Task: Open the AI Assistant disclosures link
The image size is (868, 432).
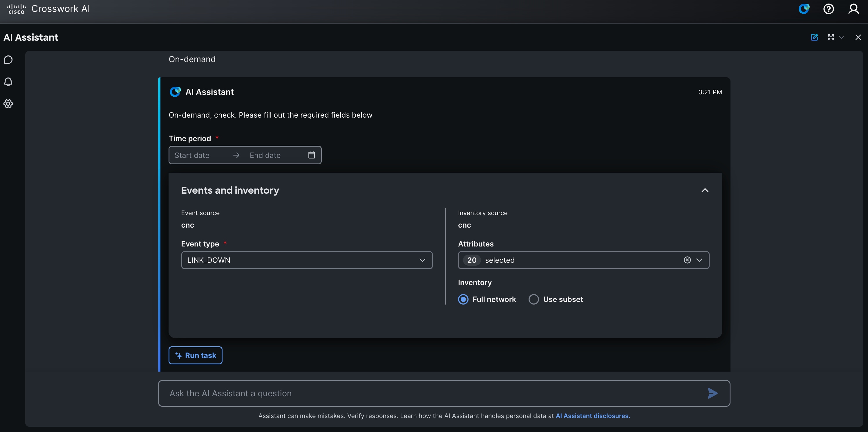Action: point(593,416)
